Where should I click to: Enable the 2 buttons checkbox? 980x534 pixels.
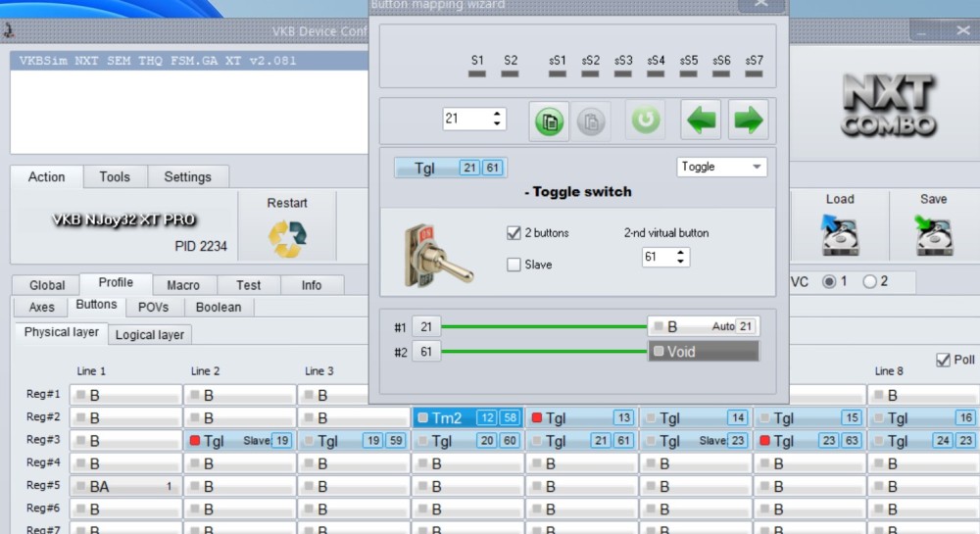pyautogui.click(x=514, y=233)
